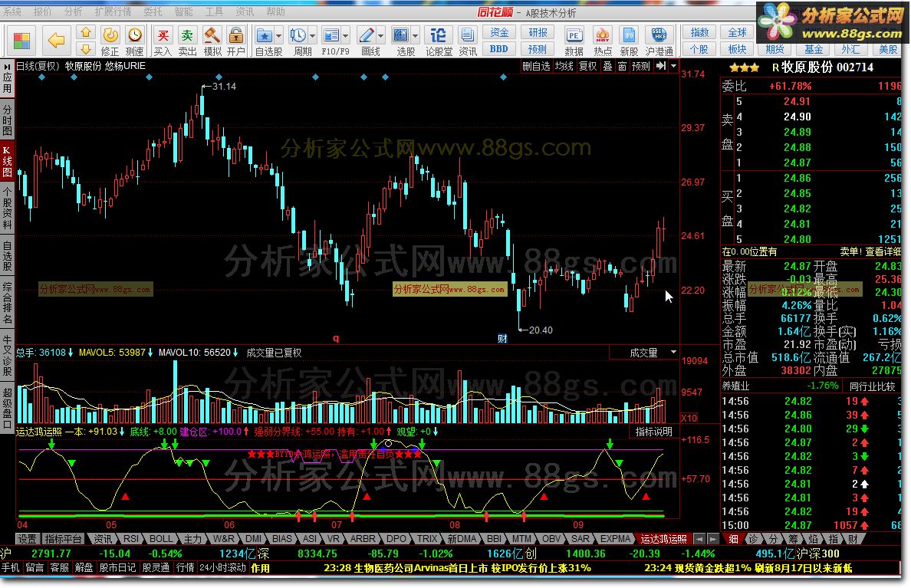Image resolution: width=911 pixels, height=588 pixels.
Task: Click the 卖单!查看详细 alert
Action: click(x=870, y=251)
